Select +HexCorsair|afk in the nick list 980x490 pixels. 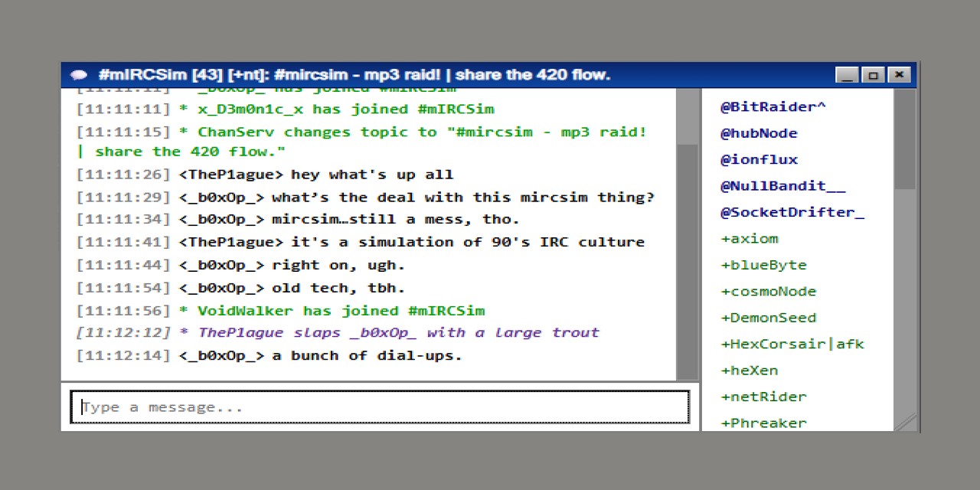click(792, 344)
